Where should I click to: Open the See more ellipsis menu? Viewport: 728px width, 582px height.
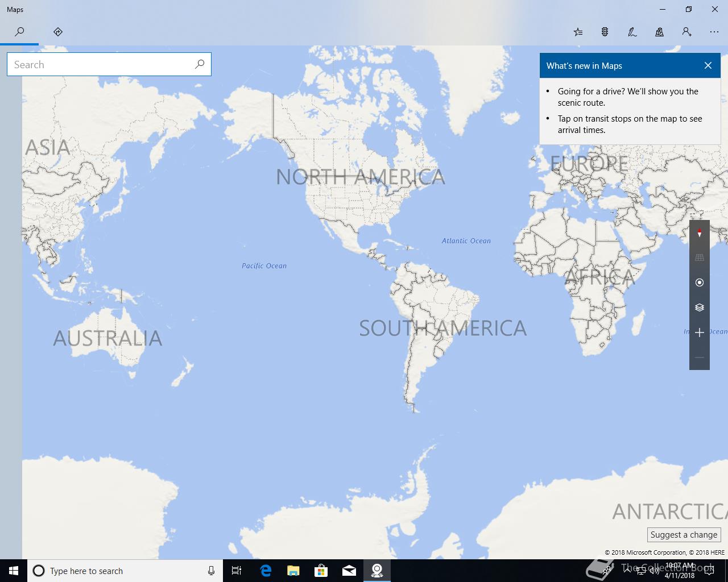714,32
